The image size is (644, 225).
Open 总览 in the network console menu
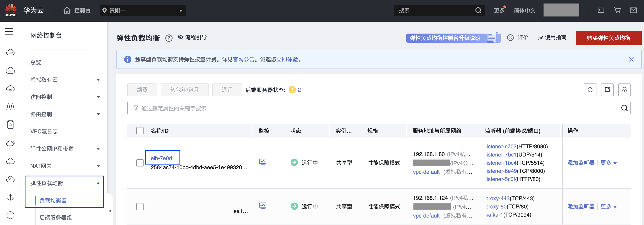[x=36, y=62]
